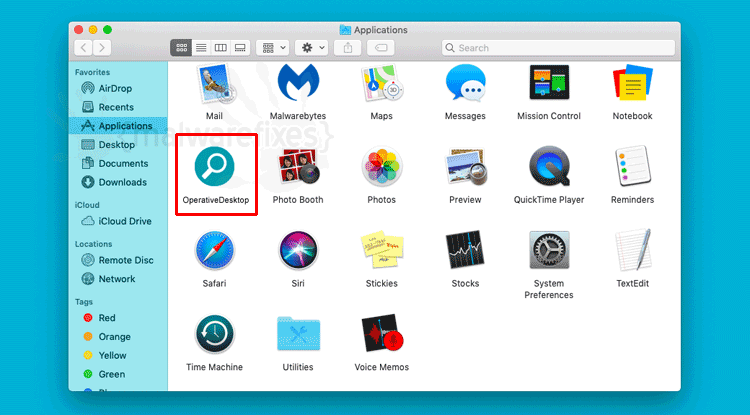Click the "Voice Memos" label
Viewport: 750px width, 415px height.
[x=382, y=367]
